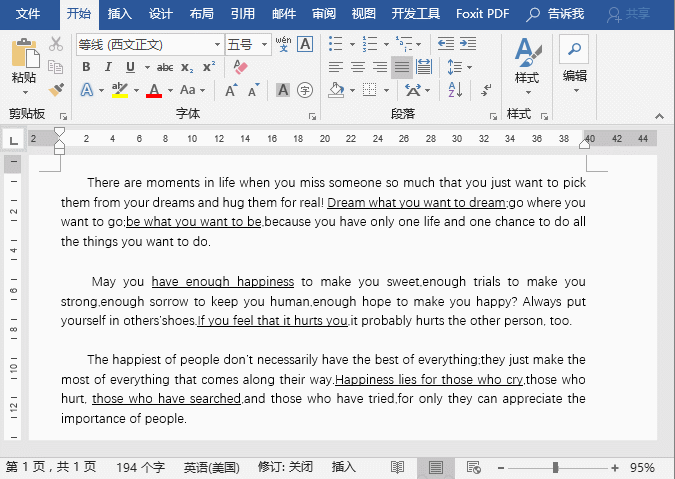Open highlight color dropdown arrow
The width and height of the screenshot is (675, 479).
point(136,90)
